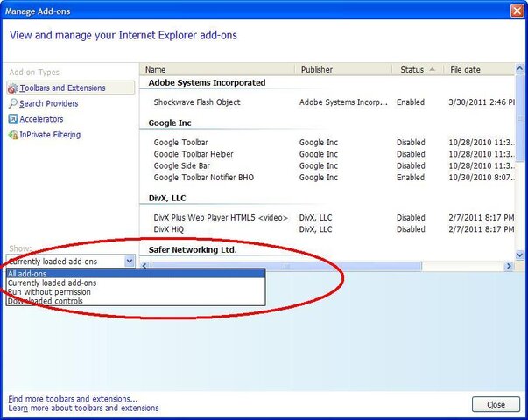Screen dimensions: 528x420
Task: Click Adobe Systems Incorporated group header
Action: (x=207, y=82)
